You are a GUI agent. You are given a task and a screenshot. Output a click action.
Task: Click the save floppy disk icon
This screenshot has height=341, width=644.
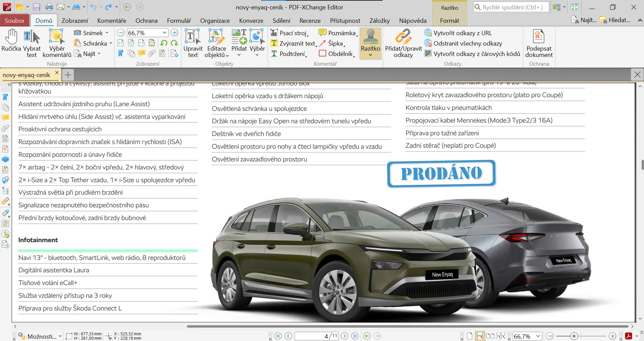(37, 7)
